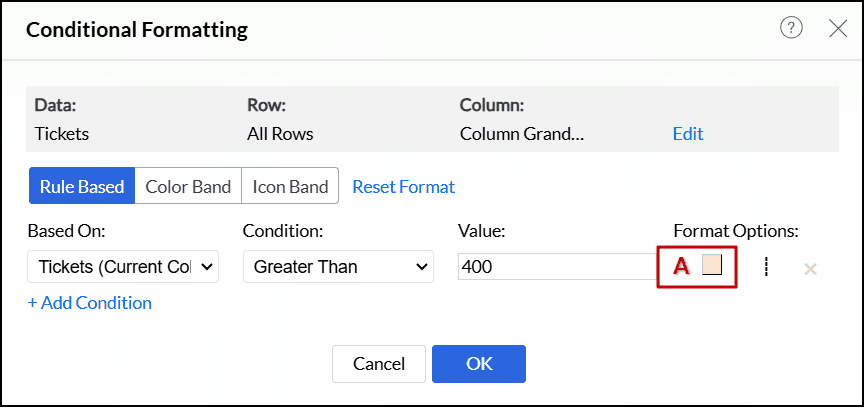Image resolution: width=864 pixels, height=407 pixels.
Task: Expand the Based On dropdown
Action: tap(123, 267)
